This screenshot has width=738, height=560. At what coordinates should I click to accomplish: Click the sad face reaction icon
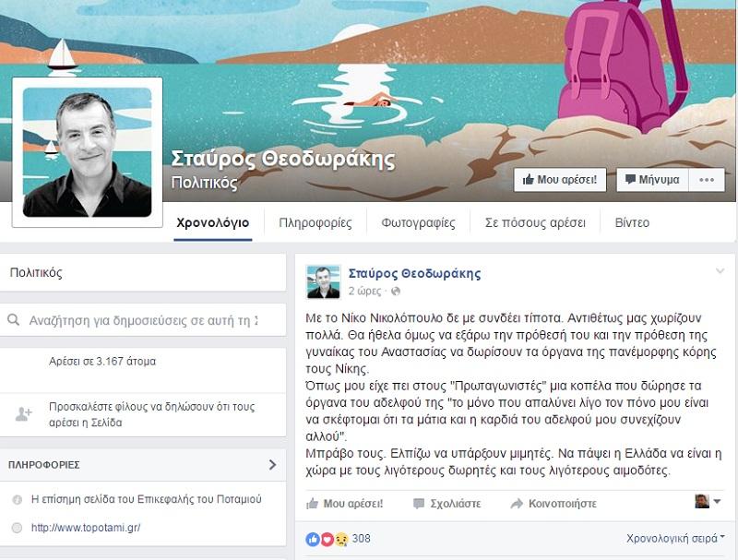(x=340, y=540)
